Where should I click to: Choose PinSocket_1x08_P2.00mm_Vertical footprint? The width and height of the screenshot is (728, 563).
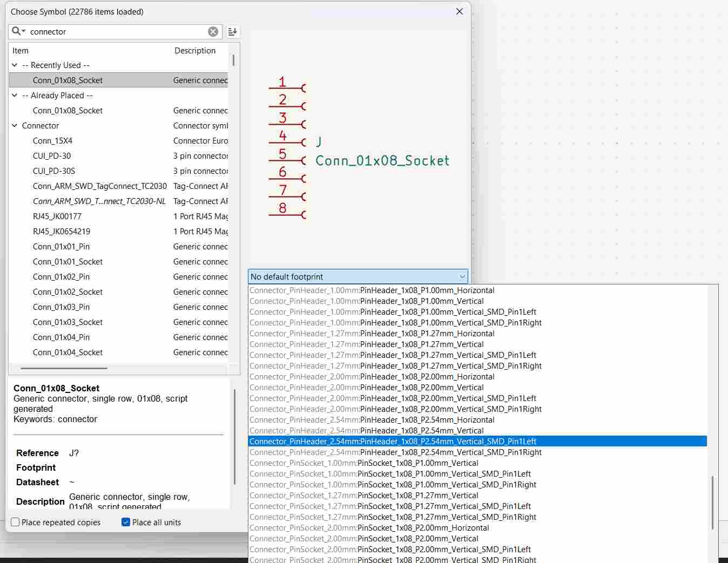point(477,539)
